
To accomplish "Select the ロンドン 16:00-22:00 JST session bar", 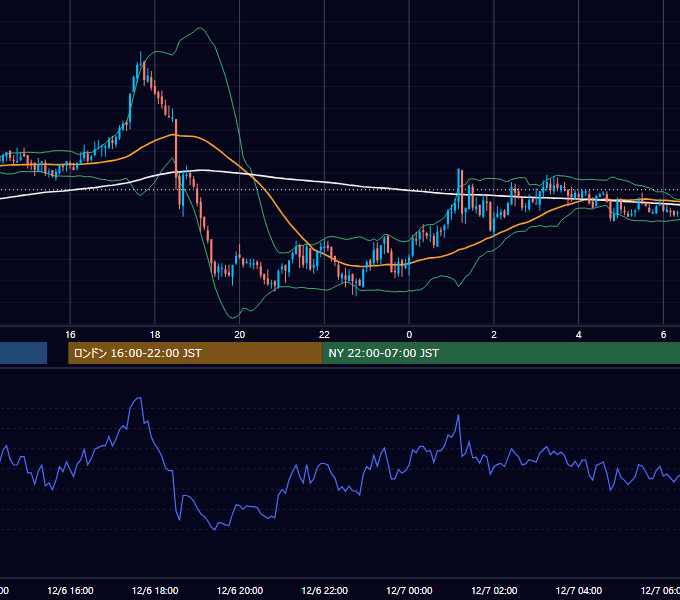I will pyautogui.click(x=195, y=353).
